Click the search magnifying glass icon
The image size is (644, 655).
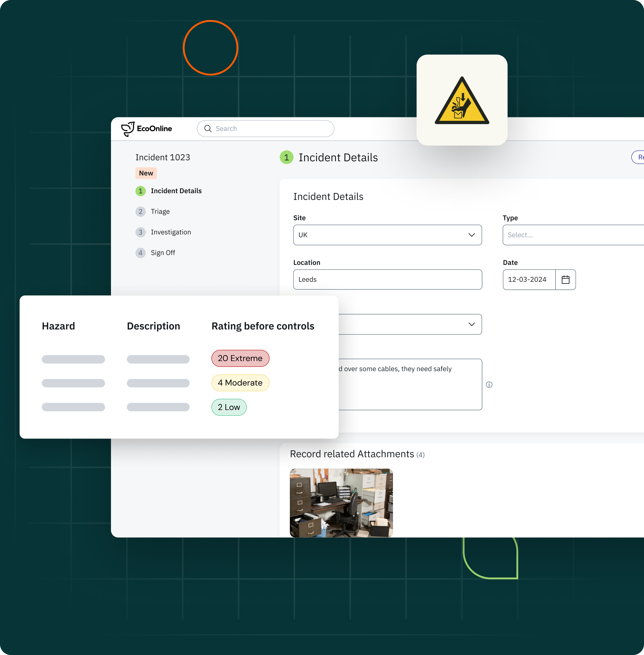click(208, 129)
